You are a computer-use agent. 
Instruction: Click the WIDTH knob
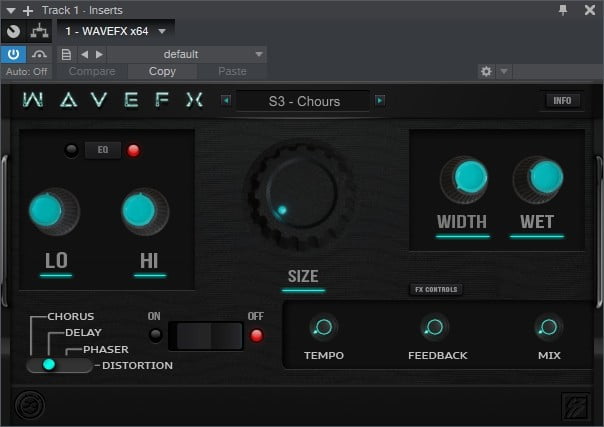464,179
